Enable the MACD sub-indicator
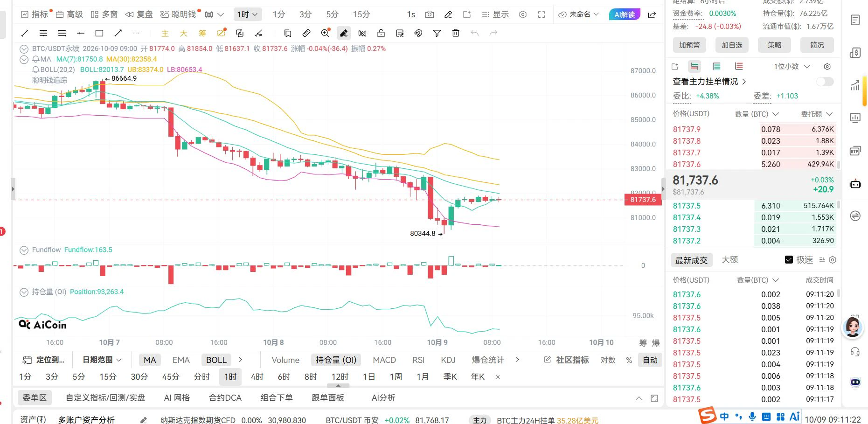Viewport: 868px width, 424px height. [384, 360]
